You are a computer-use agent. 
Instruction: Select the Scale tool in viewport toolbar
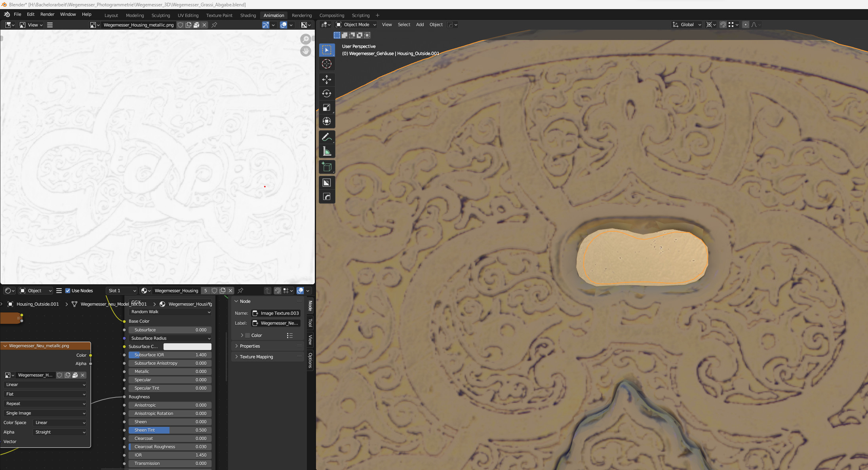click(327, 107)
